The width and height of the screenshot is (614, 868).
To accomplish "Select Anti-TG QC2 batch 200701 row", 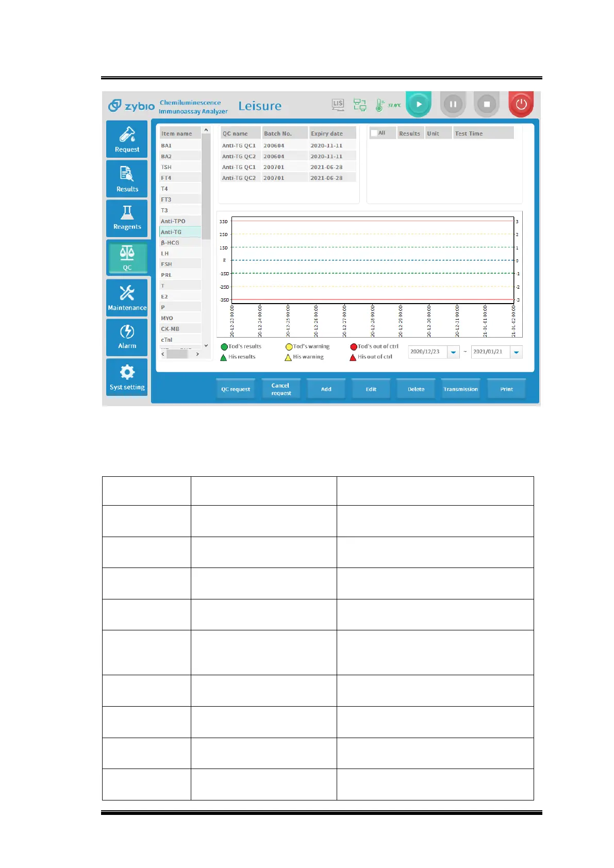I will [x=288, y=178].
